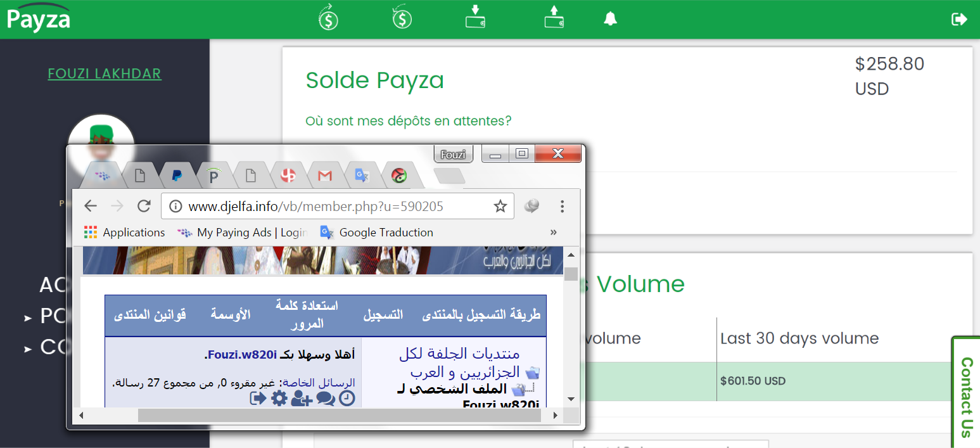Click the forum folder icon beside forum title

[x=532, y=372]
